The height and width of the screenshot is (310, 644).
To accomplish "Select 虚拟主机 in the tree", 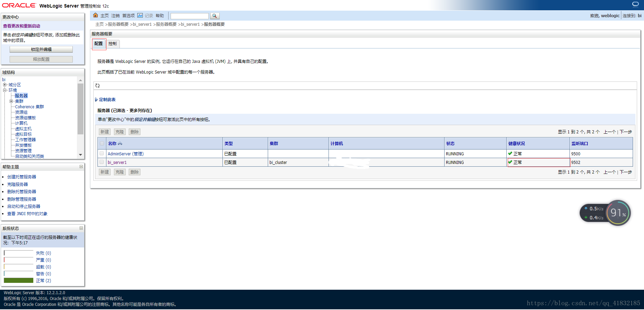I will click(23, 129).
